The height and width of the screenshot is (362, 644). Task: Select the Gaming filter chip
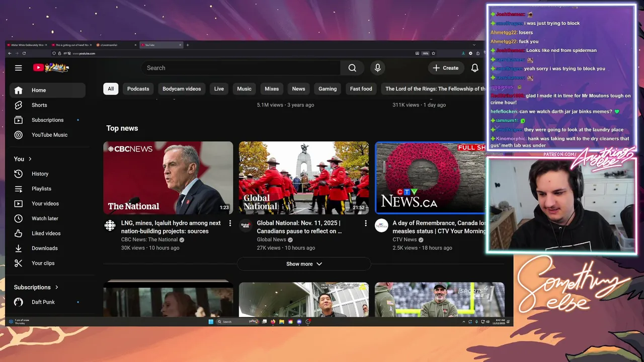click(328, 89)
